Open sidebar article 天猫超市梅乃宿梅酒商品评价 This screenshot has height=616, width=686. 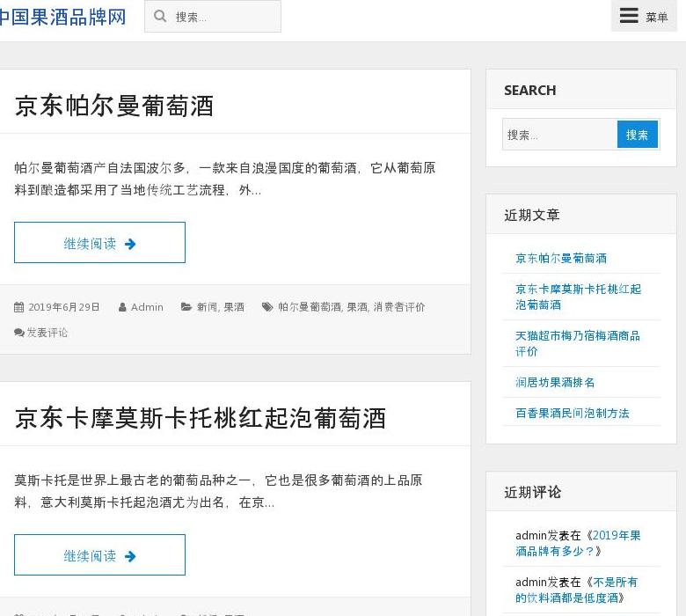point(578,343)
